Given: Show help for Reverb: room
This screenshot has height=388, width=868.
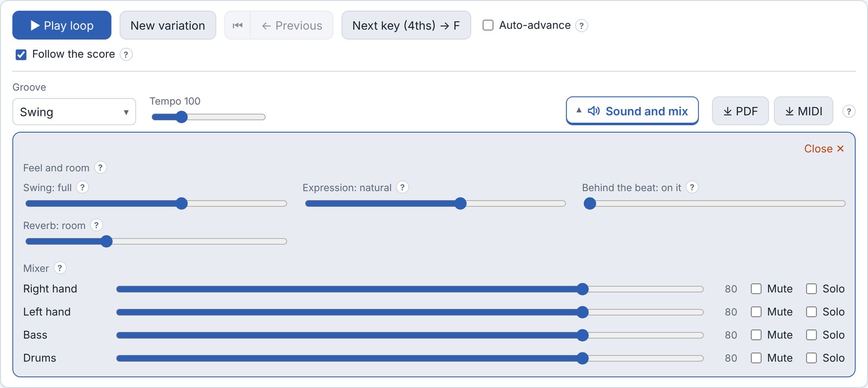Looking at the screenshot, I should pyautogui.click(x=97, y=225).
